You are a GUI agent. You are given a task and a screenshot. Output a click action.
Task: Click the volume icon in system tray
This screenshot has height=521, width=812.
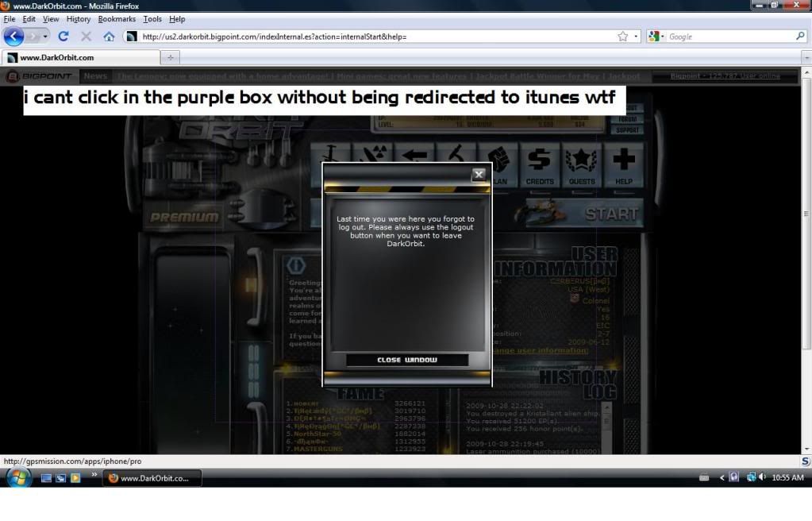[x=763, y=477]
